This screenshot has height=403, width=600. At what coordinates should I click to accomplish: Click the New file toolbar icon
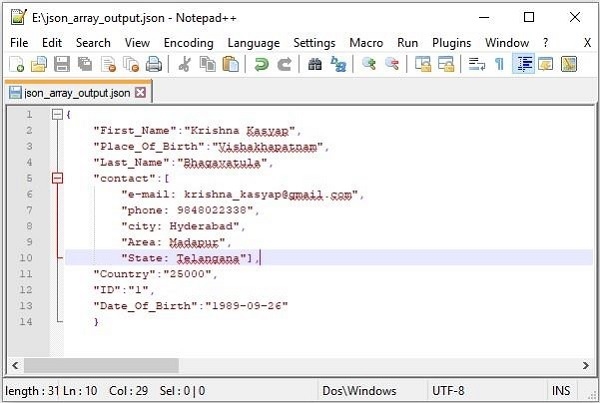click(x=16, y=64)
